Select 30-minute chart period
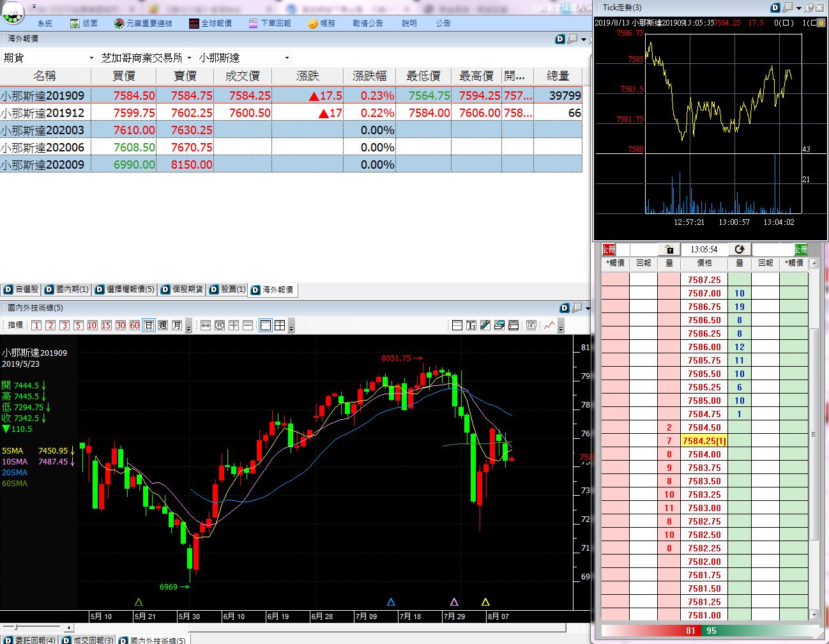This screenshot has height=644, width=829. (x=121, y=325)
